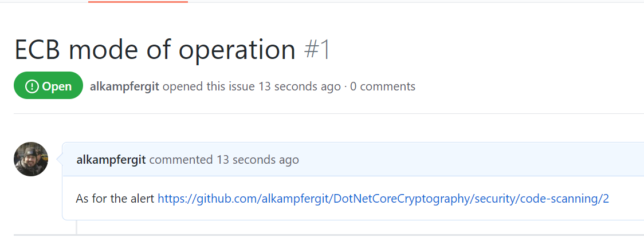Click the 'opened this issue' text
The image size is (644, 245).
(x=209, y=86)
